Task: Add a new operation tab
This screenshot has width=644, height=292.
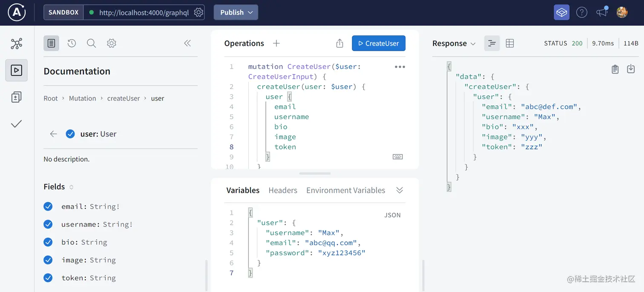Action: [x=276, y=43]
